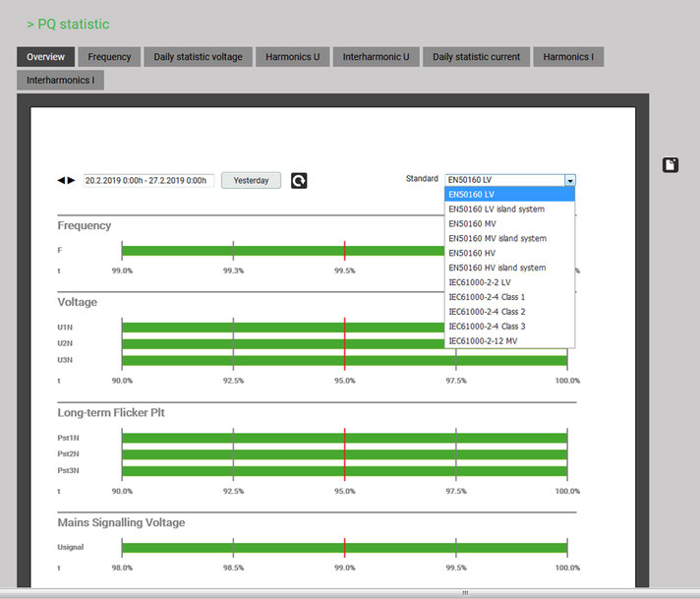Click the U3N voltage bar

(x=345, y=360)
